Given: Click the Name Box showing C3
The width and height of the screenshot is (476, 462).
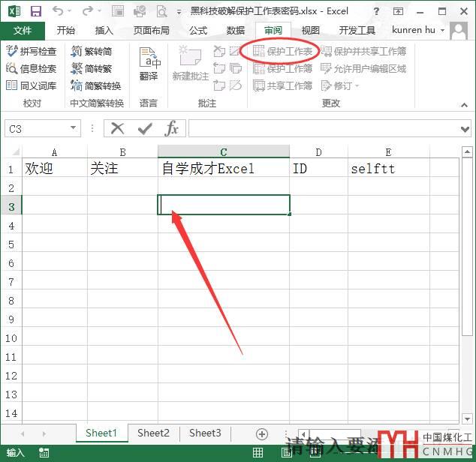Looking at the screenshot, I should [x=37, y=128].
